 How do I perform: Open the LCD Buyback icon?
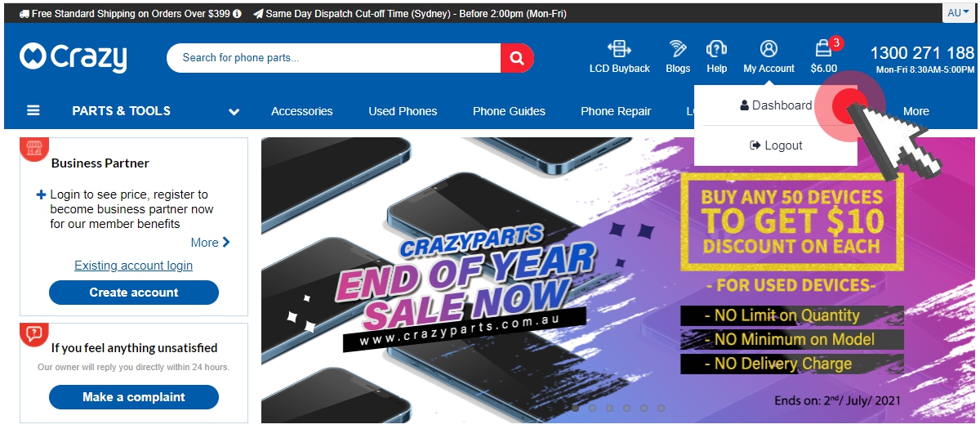point(619,48)
